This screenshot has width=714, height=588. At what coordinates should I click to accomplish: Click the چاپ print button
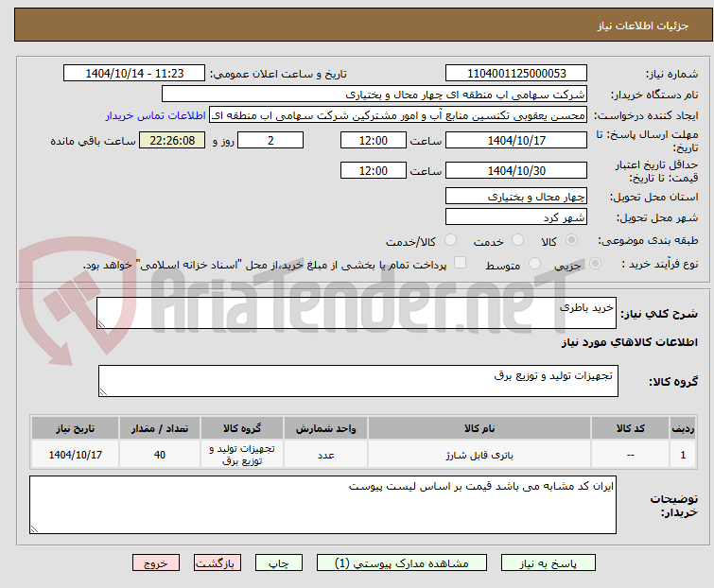click(x=279, y=563)
